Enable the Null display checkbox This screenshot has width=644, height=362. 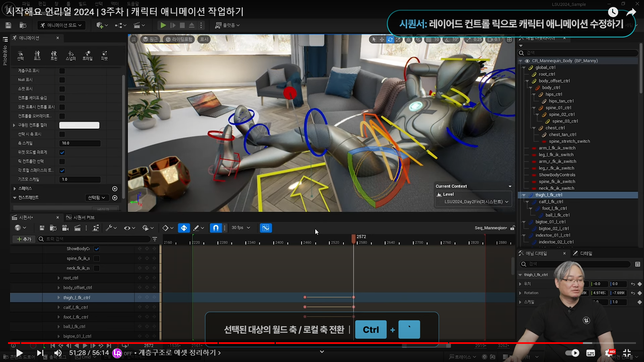(x=62, y=80)
